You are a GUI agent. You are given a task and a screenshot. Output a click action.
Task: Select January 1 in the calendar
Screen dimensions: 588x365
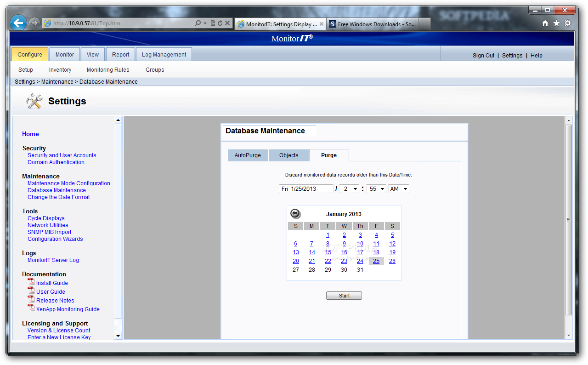click(328, 235)
